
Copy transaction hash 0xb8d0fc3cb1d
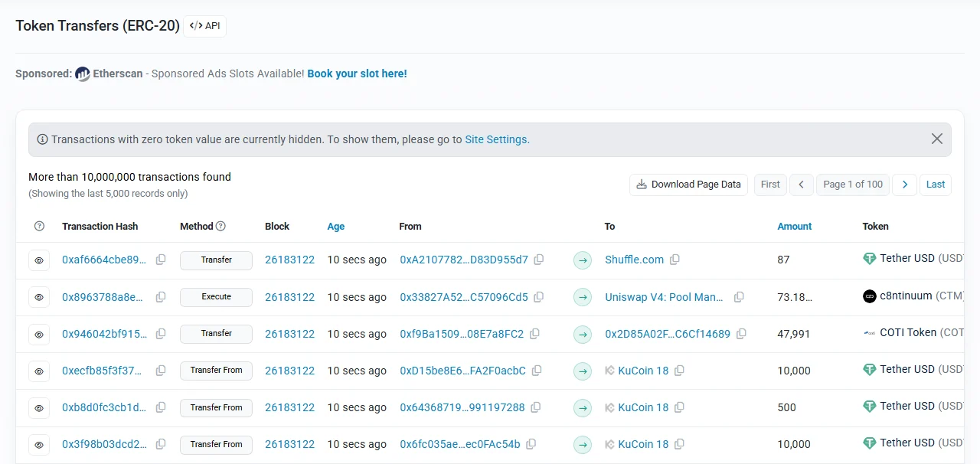161,407
